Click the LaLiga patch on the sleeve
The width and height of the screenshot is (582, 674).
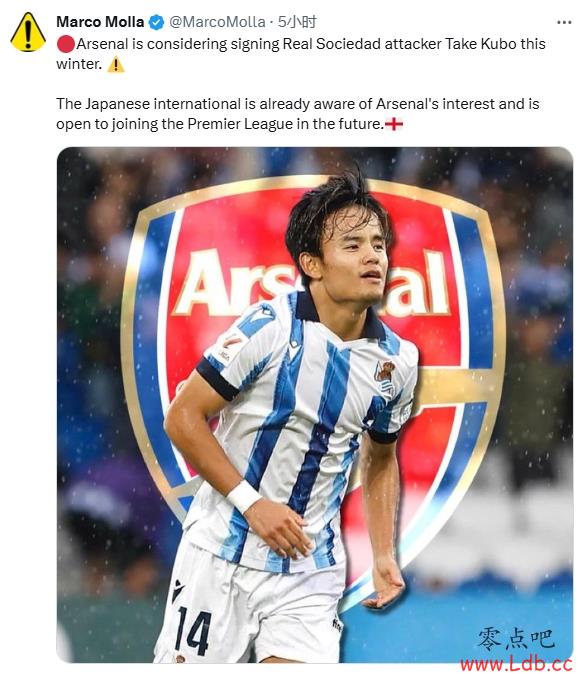pyautogui.click(x=229, y=346)
